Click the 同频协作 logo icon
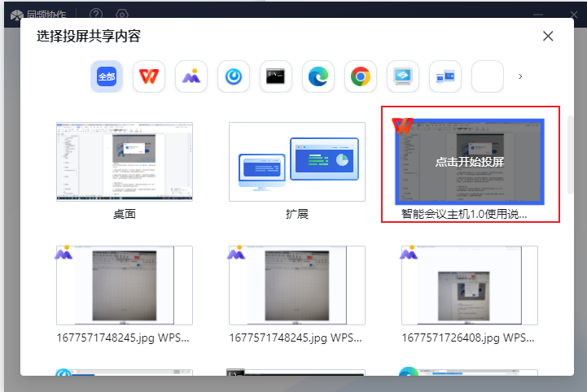This screenshot has height=392, width=587. 17,15
